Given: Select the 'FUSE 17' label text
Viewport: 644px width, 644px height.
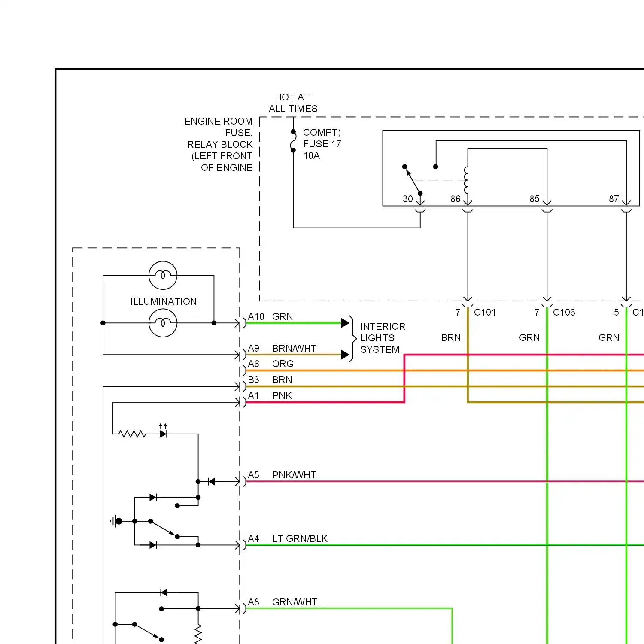Looking at the screenshot, I should (x=322, y=144).
